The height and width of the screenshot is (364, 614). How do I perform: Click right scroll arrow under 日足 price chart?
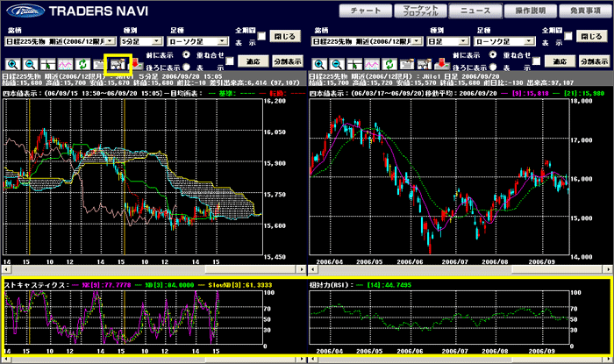point(608,269)
